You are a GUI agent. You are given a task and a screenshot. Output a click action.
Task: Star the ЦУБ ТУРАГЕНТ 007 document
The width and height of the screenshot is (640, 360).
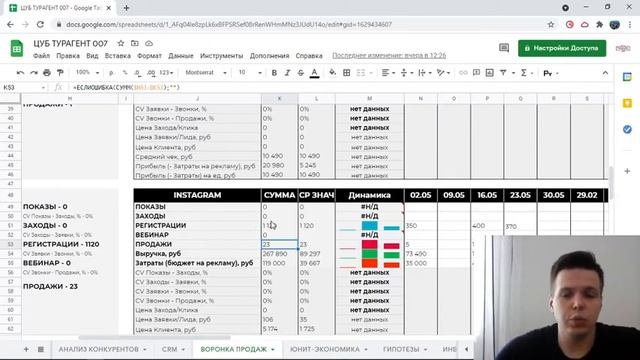coord(120,43)
